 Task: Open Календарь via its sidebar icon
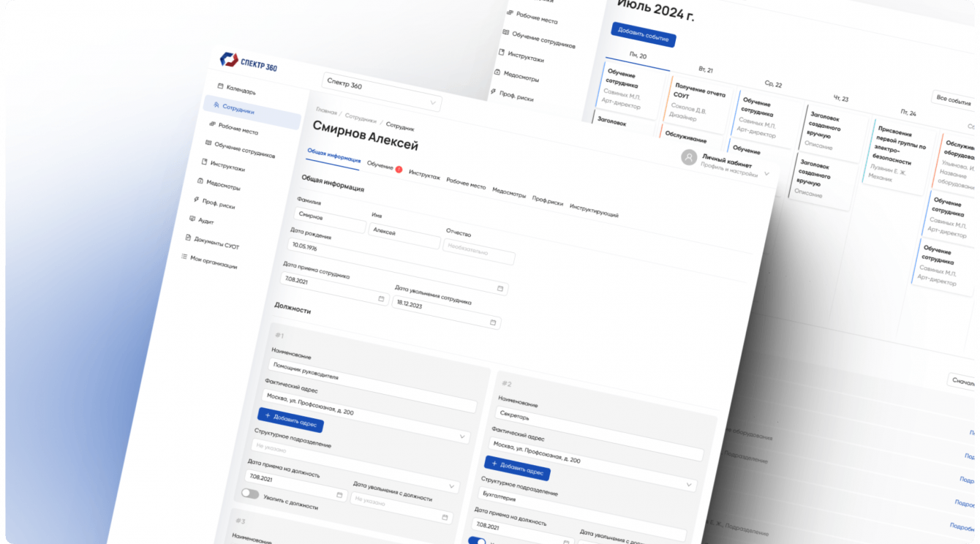pos(220,86)
